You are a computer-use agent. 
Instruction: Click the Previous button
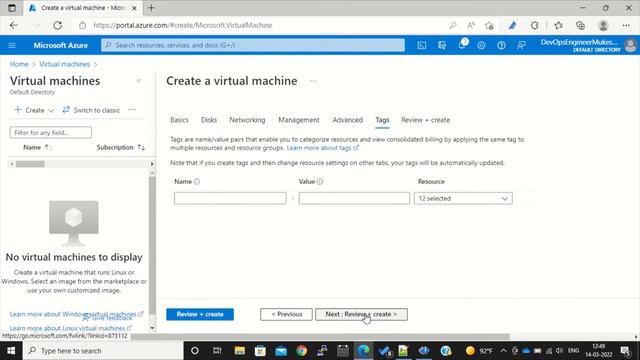pyautogui.click(x=287, y=314)
